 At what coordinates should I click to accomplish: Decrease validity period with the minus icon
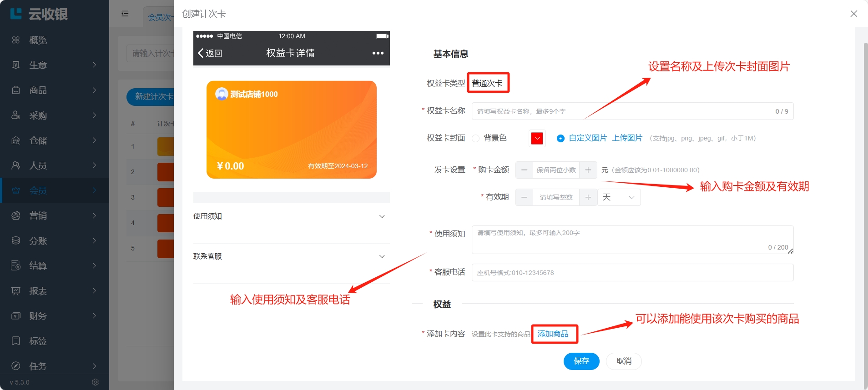click(524, 197)
